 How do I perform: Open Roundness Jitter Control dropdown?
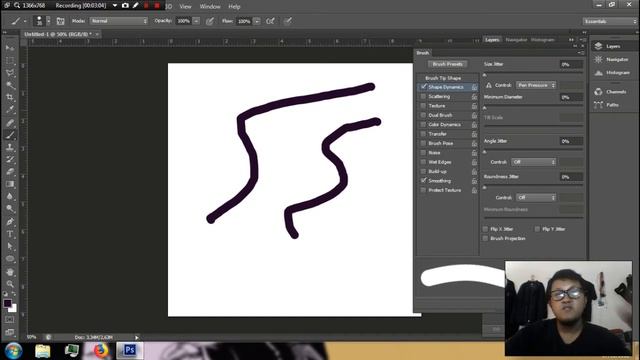click(x=536, y=198)
